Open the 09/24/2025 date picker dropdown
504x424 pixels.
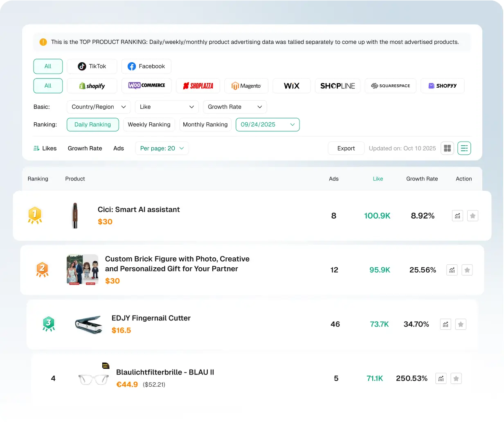(268, 124)
